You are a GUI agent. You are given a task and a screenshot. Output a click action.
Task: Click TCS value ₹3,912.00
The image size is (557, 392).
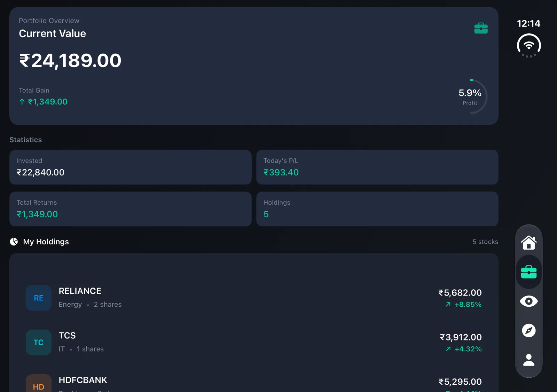[x=461, y=337]
